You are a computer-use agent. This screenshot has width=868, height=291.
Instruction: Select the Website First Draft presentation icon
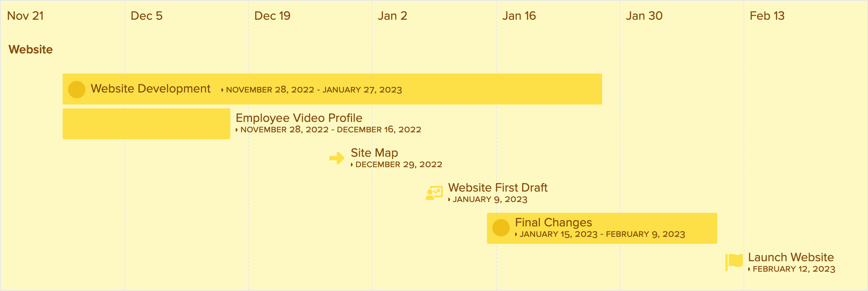pos(434,193)
